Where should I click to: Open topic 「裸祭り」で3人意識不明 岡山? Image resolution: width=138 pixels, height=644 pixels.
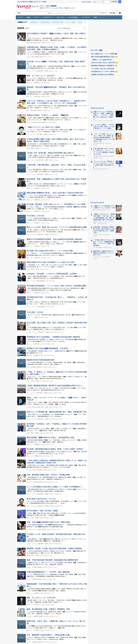(102, 60)
